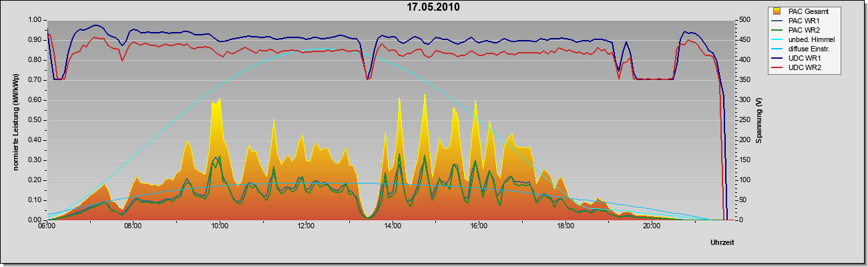Click the Uhrzeit axis label
Image resolution: width=868 pixels, height=267 pixels.
pos(723,242)
